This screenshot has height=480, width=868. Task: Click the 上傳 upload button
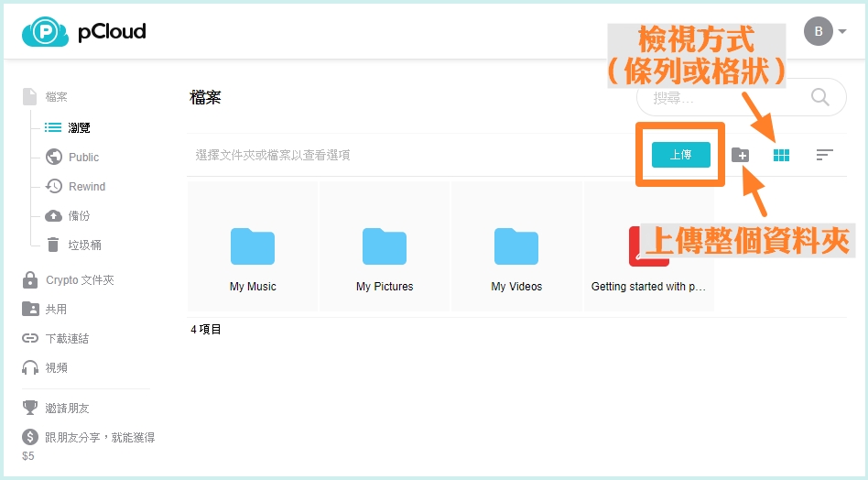[681, 155]
